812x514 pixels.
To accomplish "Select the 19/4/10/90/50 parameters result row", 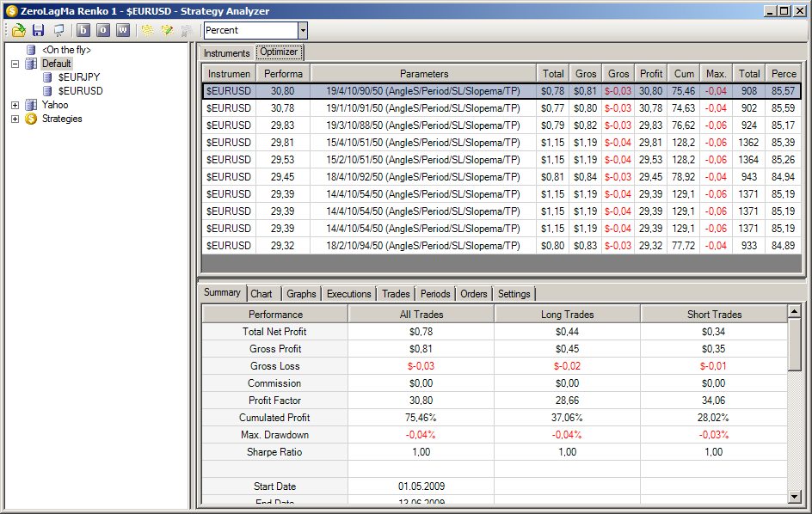I will (x=501, y=91).
